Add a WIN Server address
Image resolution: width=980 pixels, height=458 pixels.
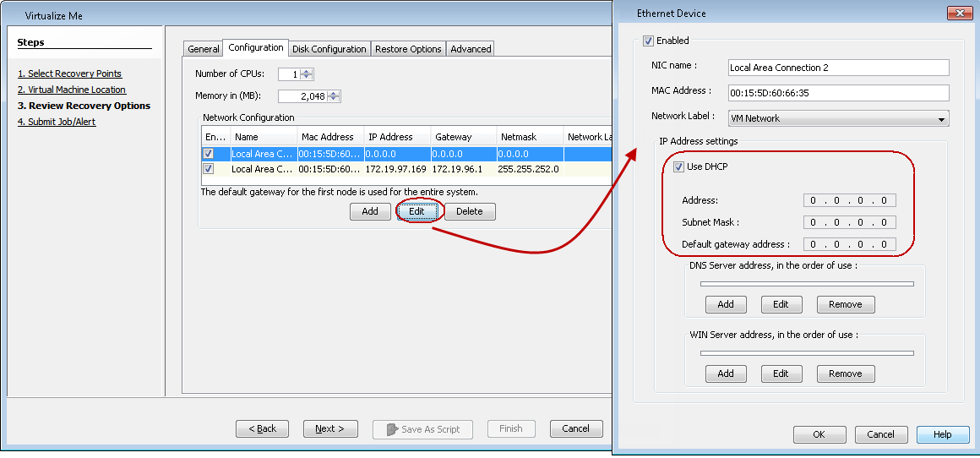726,373
